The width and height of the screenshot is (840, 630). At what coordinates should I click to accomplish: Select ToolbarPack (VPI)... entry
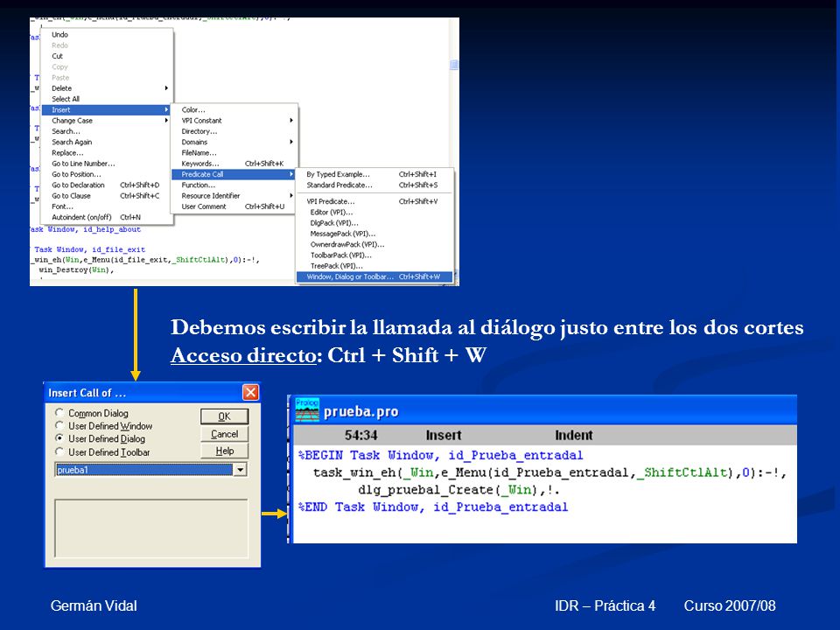(375, 255)
